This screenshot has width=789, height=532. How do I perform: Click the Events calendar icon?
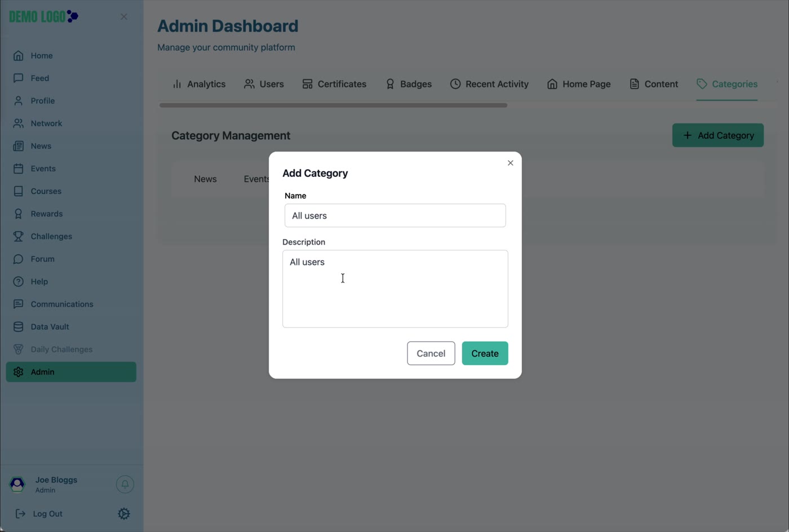19,169
